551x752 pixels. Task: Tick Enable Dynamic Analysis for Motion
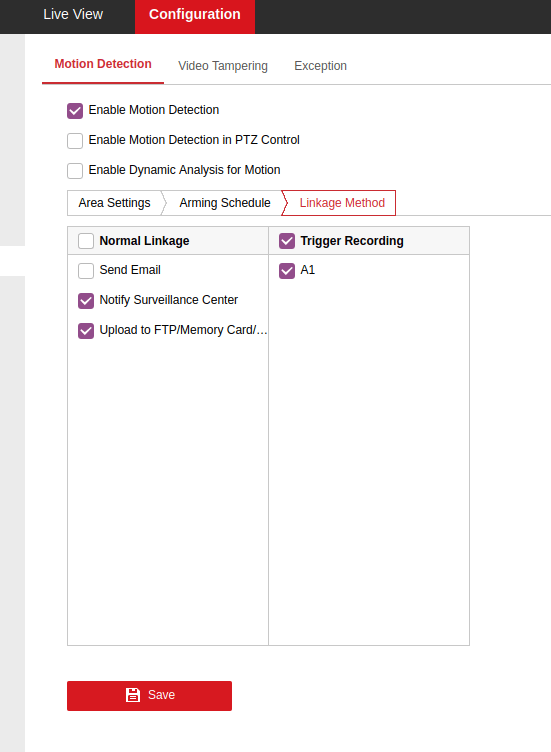click(x=75, y=171)
